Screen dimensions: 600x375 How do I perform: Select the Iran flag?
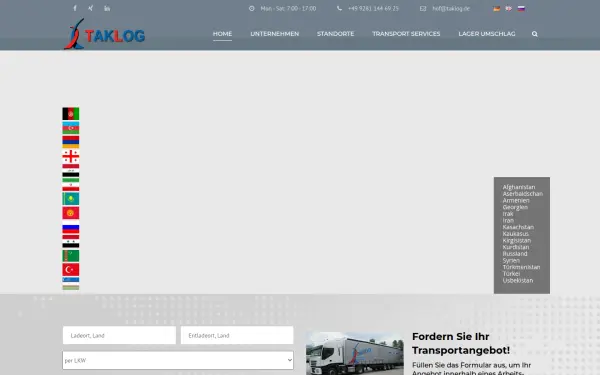[x=71, y=184]
